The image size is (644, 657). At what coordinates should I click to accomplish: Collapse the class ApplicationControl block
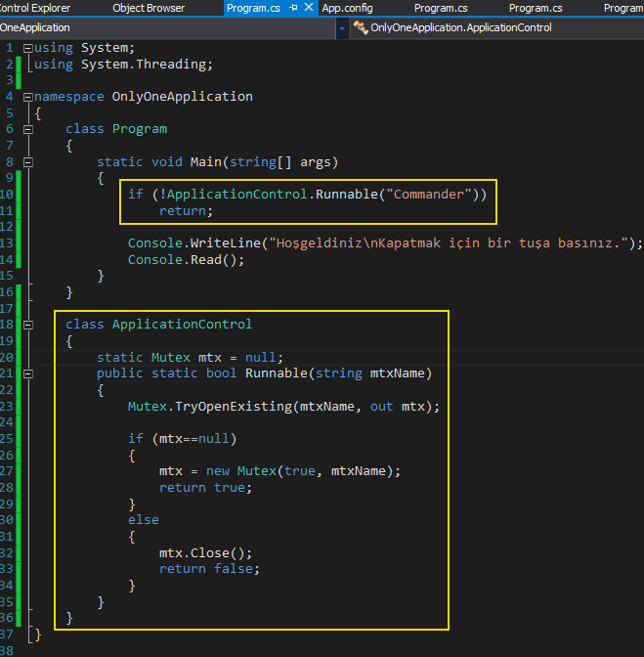pos(28,325)
